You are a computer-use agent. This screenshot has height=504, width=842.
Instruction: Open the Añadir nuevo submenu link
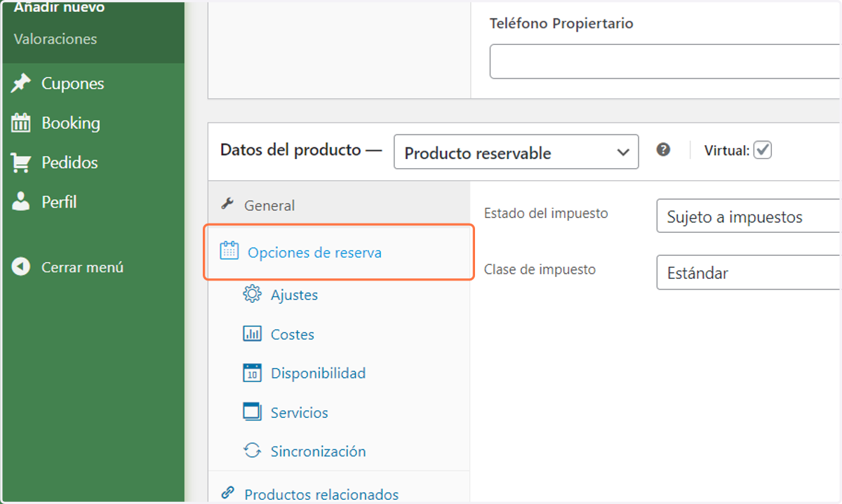pyautogui.click(x=59, y=8)
